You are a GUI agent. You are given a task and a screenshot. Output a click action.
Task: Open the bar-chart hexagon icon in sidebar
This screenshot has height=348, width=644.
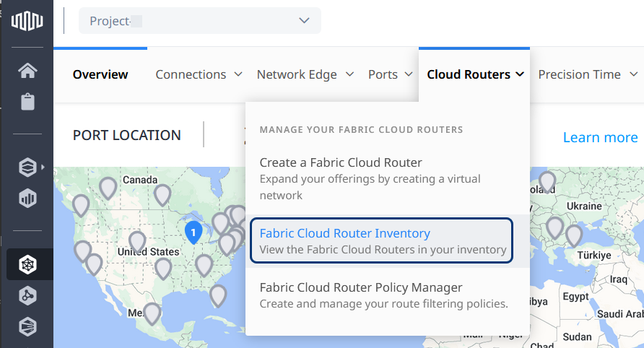click(27, 199)
